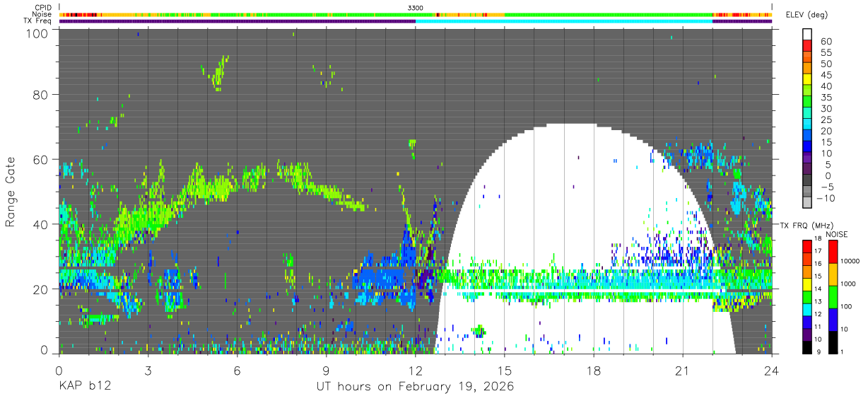This screenshot has height=401, width=868.
Task: Pick the light gray bottom ELEV colorbar segment
Action: (807, 204)
